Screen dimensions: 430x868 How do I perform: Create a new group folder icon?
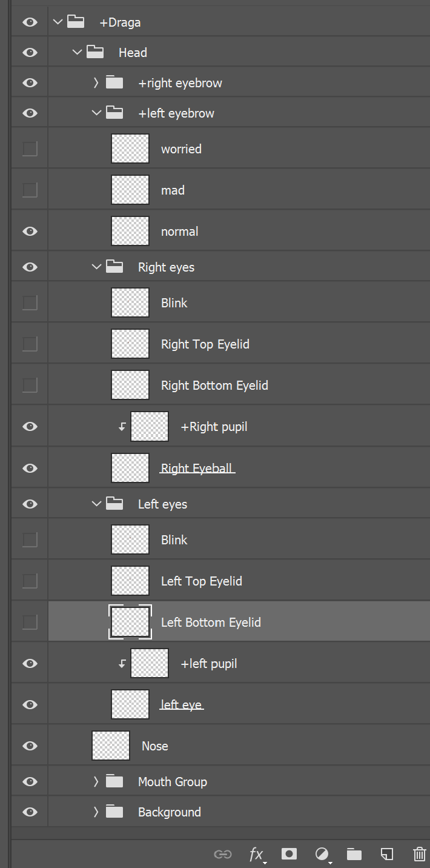point(354,854)
